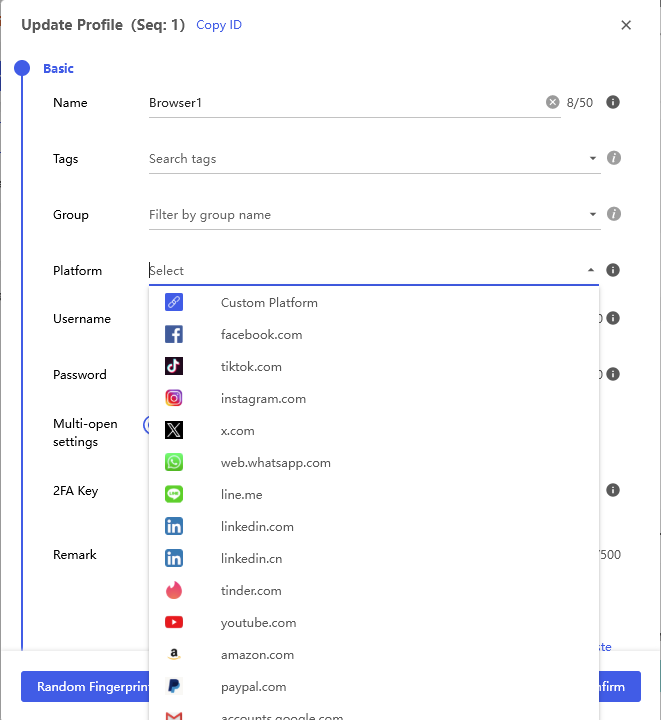Pick the Facebook logo icon
Screen dimensions: 661x720
(x=174, y=334)
